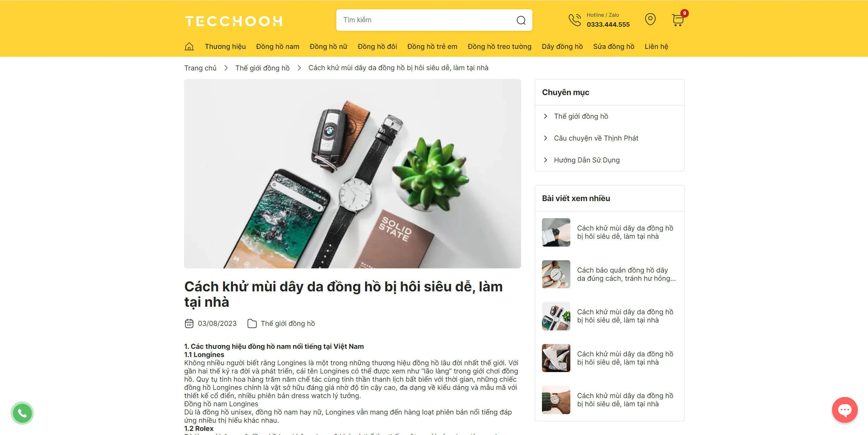This screenshot has height=435, width=868.
Task: Expand chevron beside Hướng Dẫn Sử Dụng
Action: tap(545, 160)
